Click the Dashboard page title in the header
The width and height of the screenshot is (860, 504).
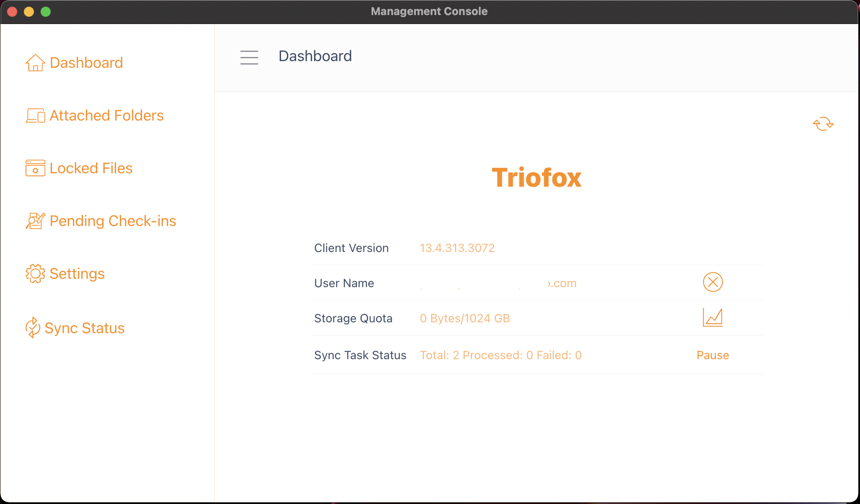[315, 56]
